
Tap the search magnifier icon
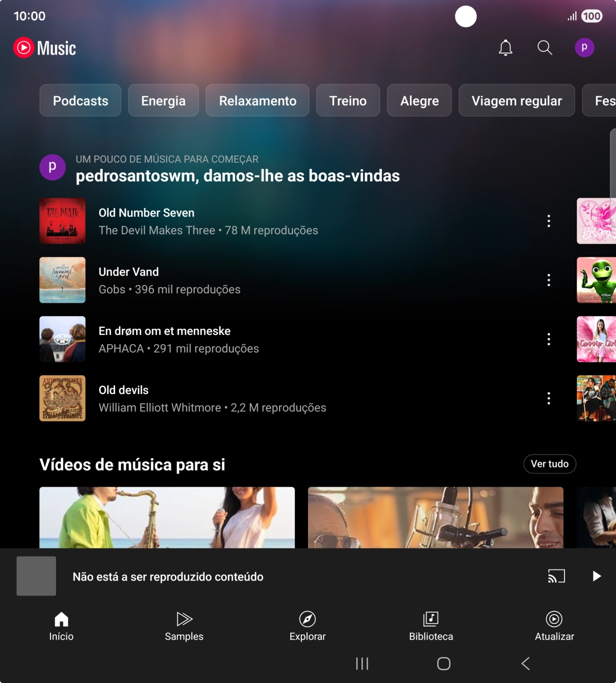point(545,48)
